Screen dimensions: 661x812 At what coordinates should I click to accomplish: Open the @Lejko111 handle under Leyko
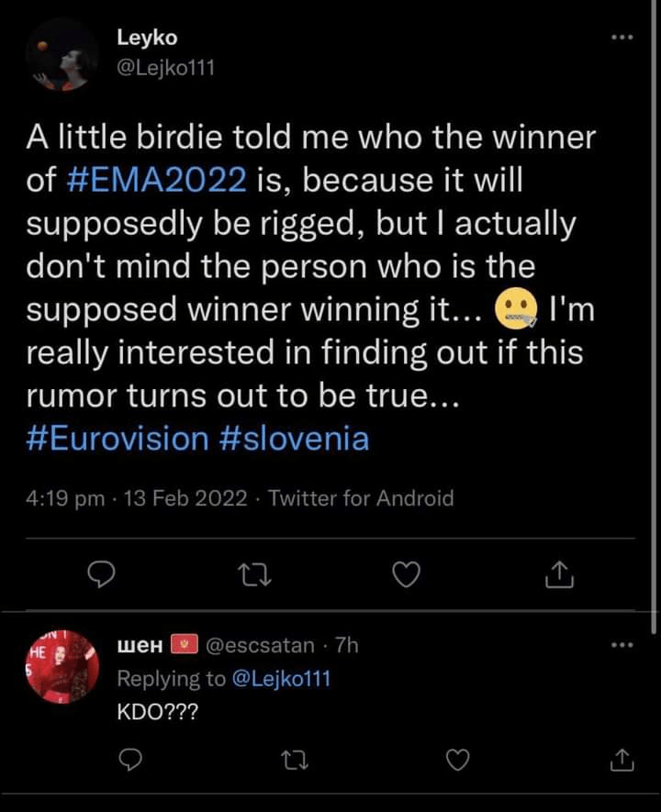tap(165, 67)
